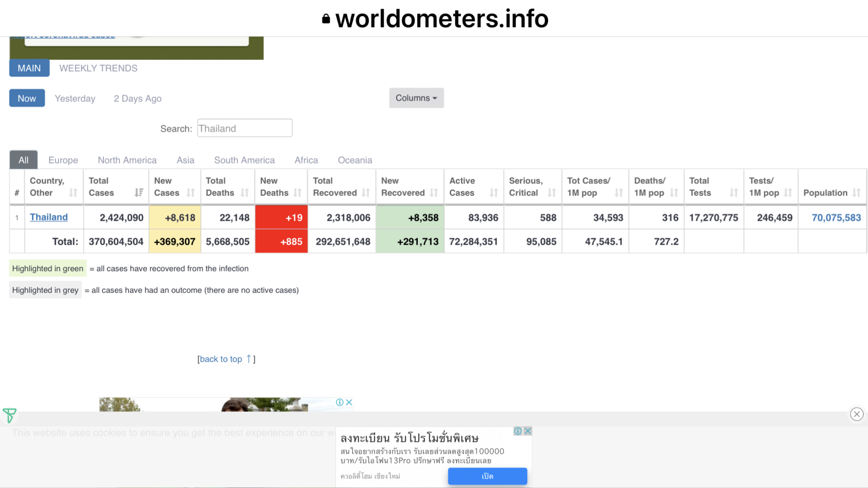The image size is (868, 488).
Task: Sort by Tests/1M pop column arrows
Action: pos(788,193)
